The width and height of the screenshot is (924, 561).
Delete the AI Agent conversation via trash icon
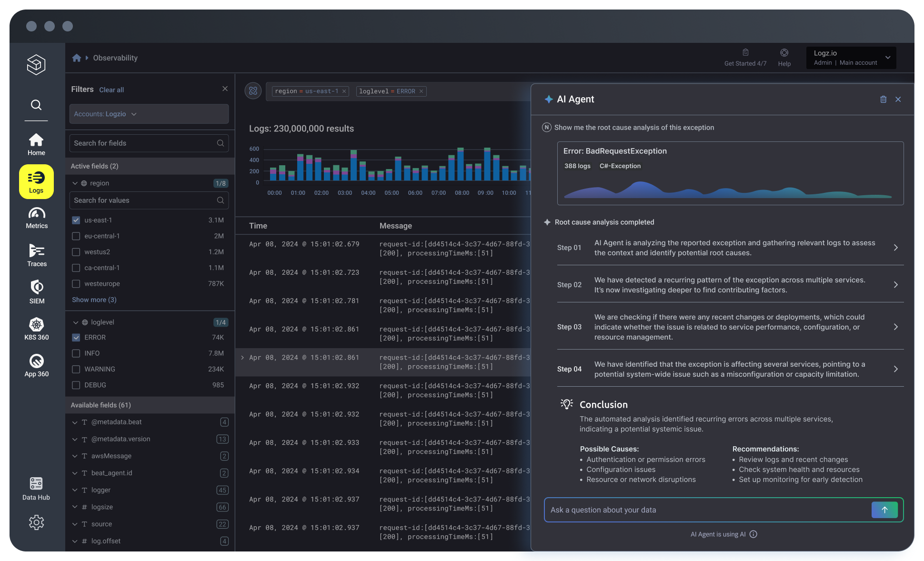click(884, 99)
